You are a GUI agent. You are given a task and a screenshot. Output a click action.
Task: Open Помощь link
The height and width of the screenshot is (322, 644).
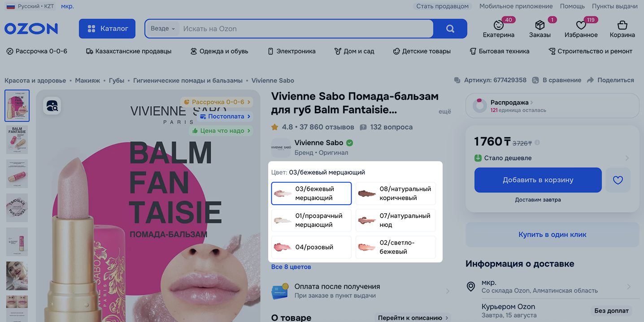coord(572,6)
